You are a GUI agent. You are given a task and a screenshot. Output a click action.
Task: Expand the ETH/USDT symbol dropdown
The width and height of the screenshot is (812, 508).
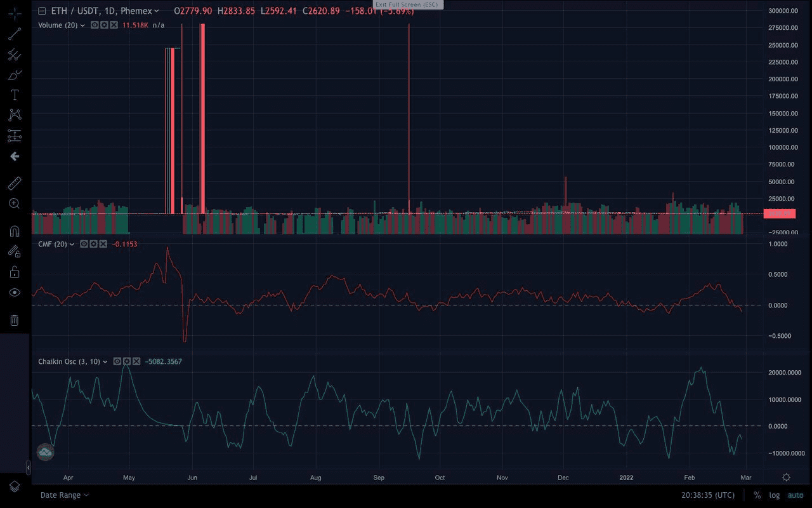(x=157, y=11)
